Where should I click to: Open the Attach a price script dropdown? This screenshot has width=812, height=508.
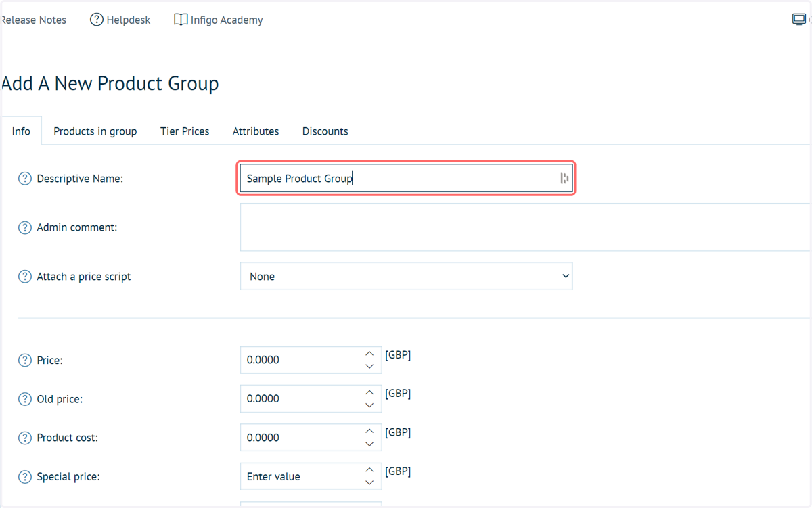406,276
